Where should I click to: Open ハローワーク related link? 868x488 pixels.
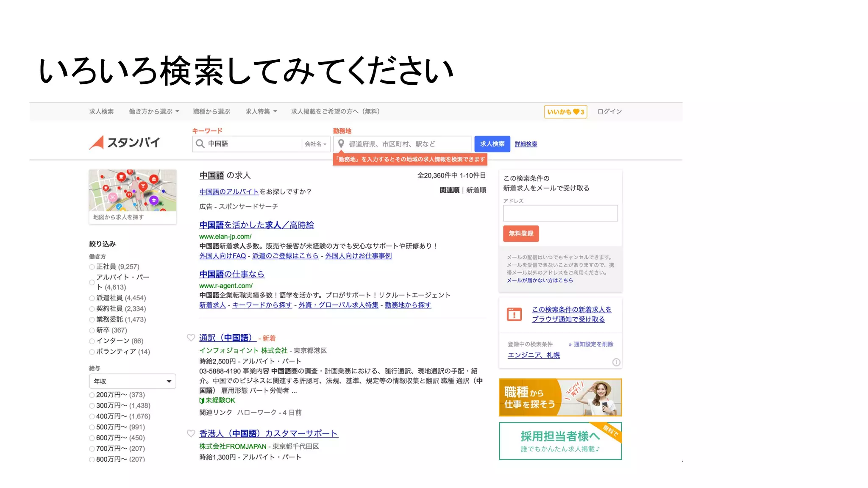click(x=257, y=413)
